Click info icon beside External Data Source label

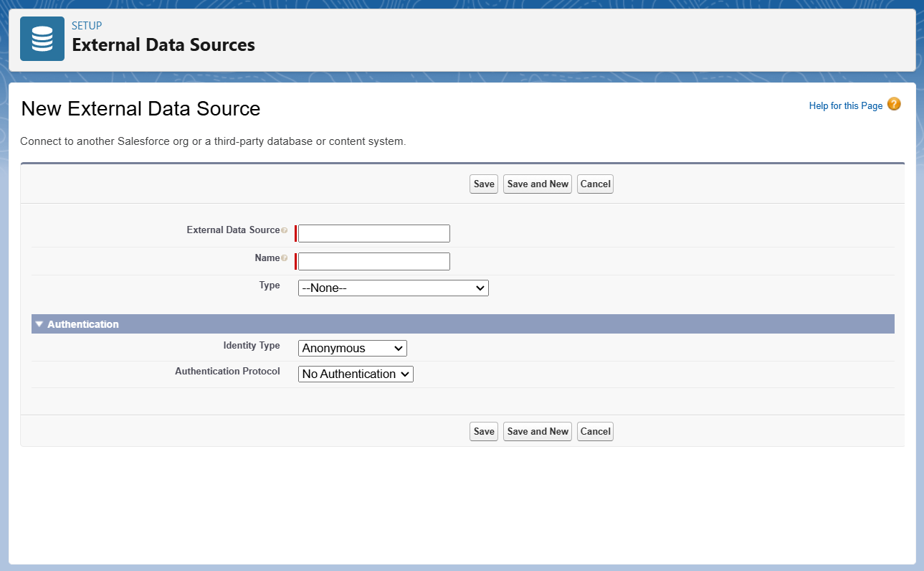click(285, 231)
